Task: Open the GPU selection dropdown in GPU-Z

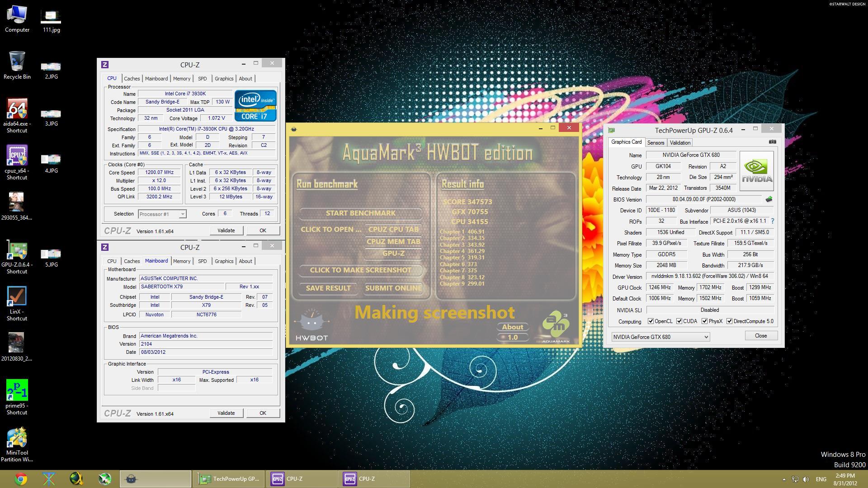Action: pyautogui.click(x=660, y=337)
